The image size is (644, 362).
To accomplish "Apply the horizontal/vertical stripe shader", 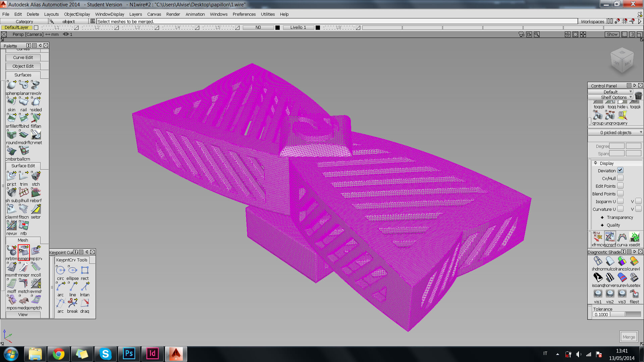I will point(610,278).
